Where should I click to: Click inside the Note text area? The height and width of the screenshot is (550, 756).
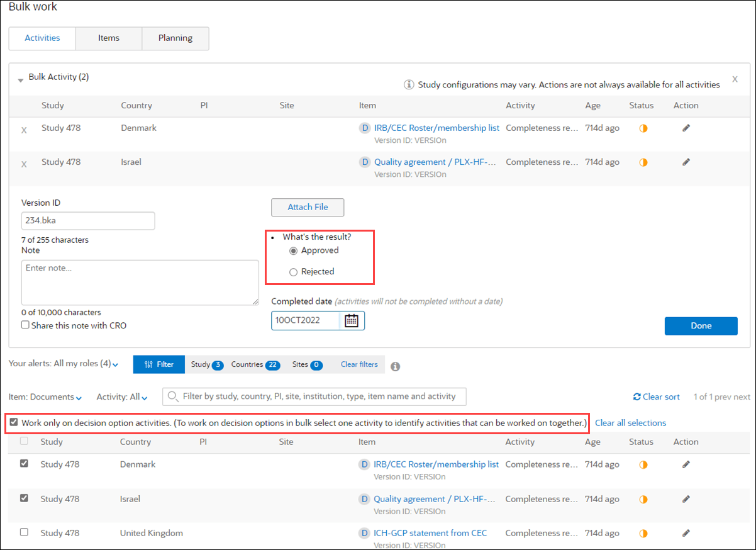tap(140, 282)
